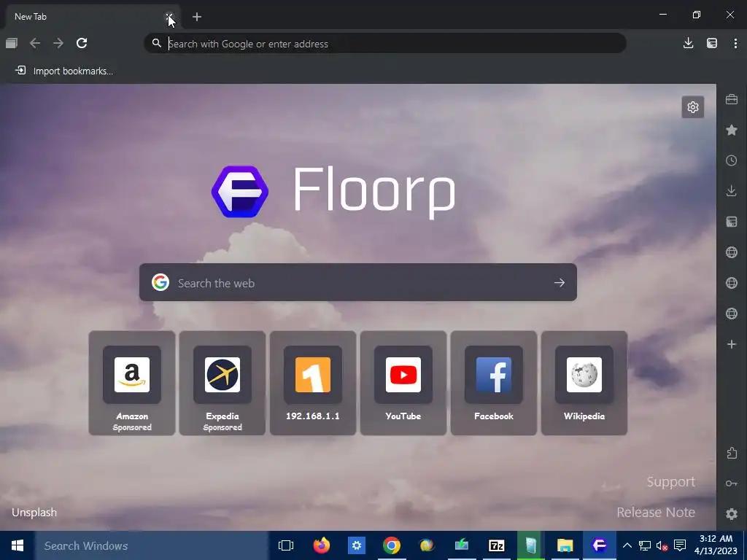The width and height of the screenshot is (747, 560).
Task: Open the 192.168.1.1 shortcut tile
Action: pyautogui.click(x=313, y=383)
